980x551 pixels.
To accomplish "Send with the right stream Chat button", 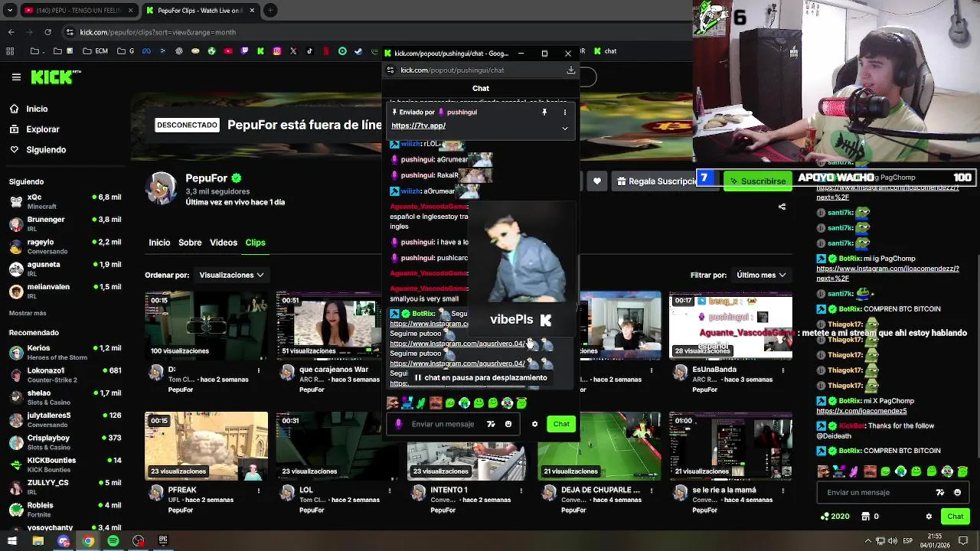I will 955,516.
